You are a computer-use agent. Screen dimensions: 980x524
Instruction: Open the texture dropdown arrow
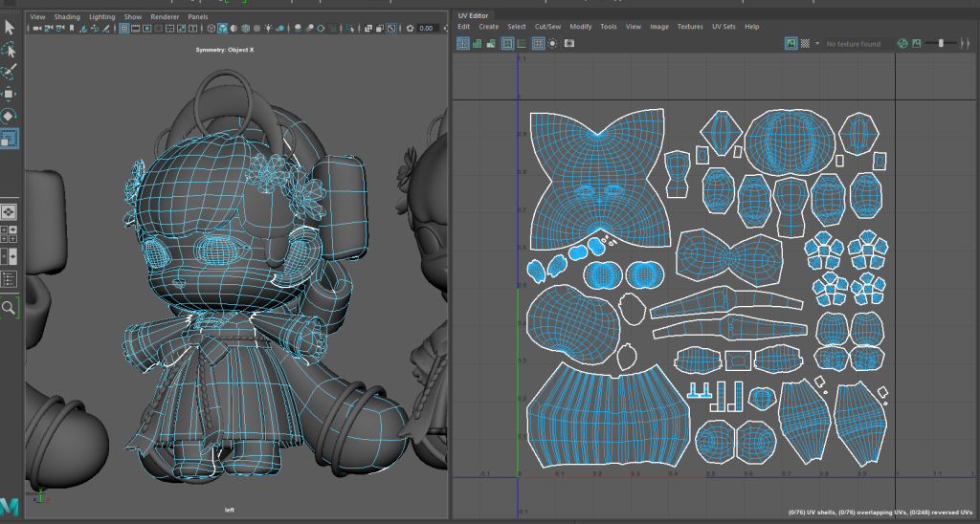point(817,44)
